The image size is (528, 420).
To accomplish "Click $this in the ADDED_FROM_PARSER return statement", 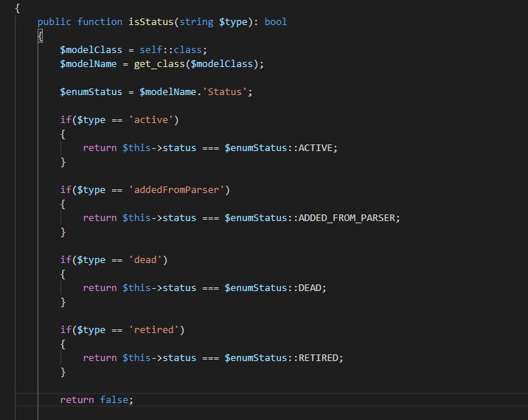I will point(136,218).
